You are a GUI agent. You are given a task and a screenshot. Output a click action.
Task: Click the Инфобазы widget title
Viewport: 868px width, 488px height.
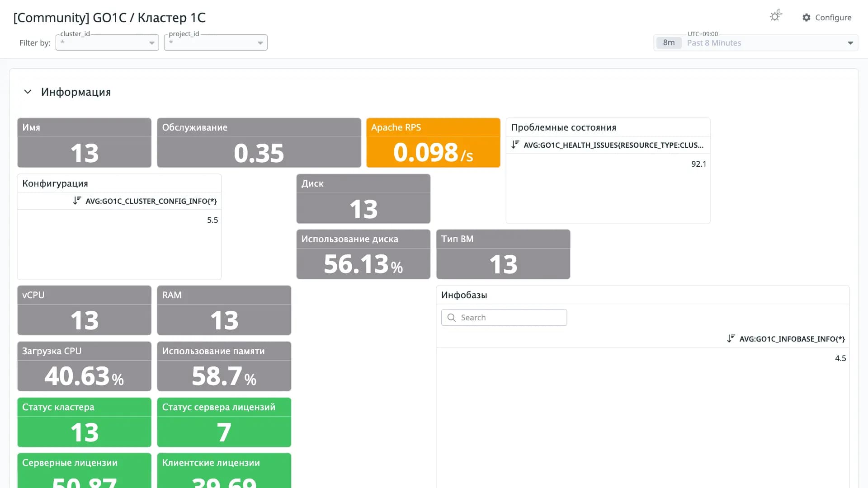(x=464, y=295)
